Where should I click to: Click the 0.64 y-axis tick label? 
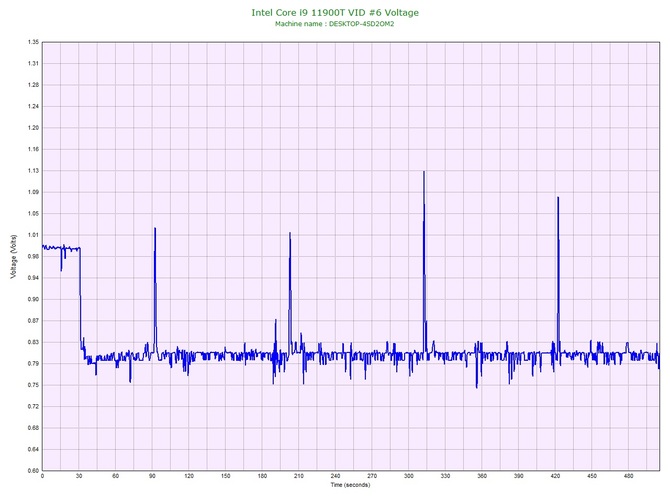(33, 449)
